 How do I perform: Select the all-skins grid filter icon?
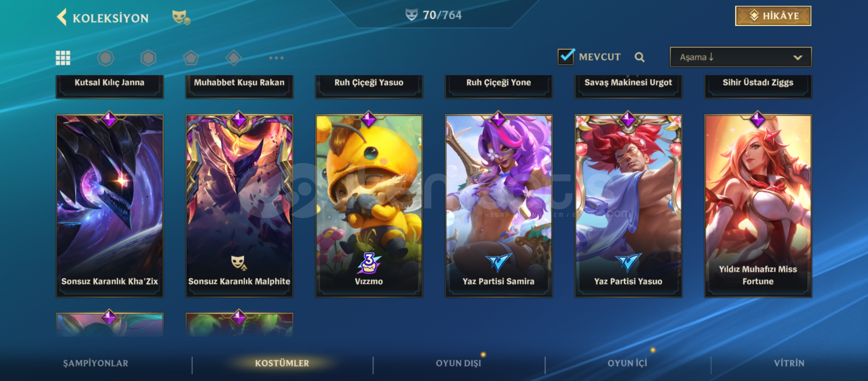[63, 58]
